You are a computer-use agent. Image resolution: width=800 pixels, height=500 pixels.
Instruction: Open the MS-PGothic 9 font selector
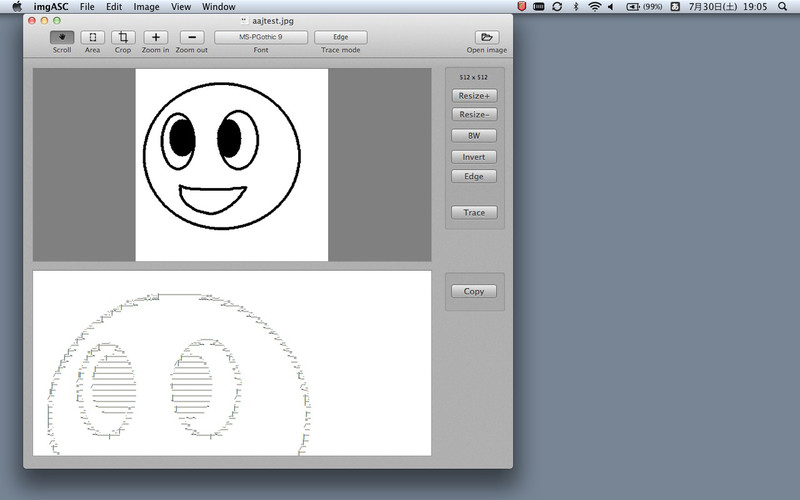(x=261, y=37)
